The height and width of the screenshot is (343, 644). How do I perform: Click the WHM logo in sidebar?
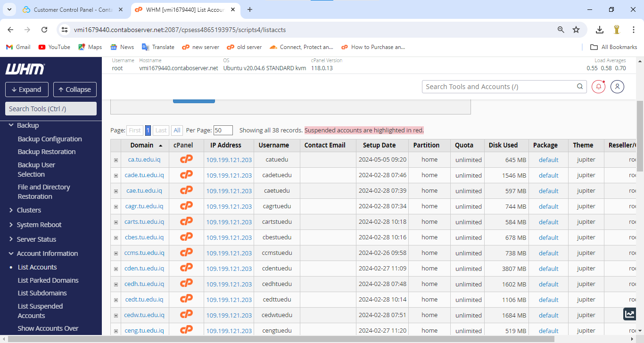pyautogui.click(x=25, y=69)
